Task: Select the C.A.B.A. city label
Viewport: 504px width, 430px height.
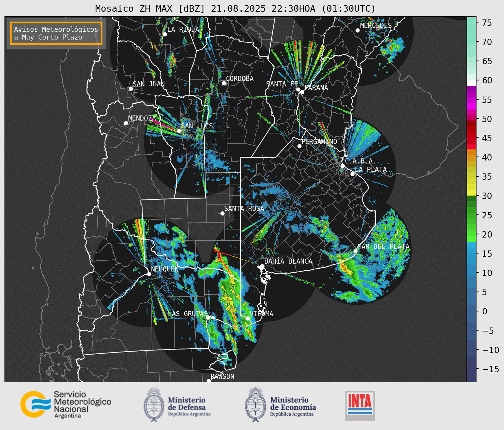Action: point(361,161)
